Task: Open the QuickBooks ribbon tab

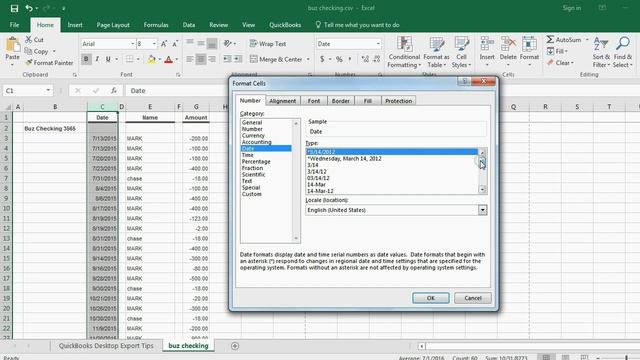Action: point(285,25)
